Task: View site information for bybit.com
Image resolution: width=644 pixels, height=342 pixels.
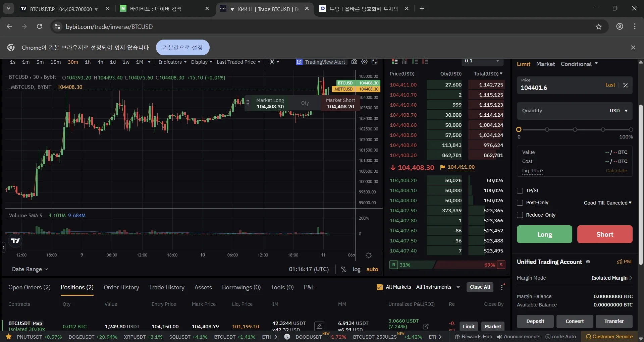Action: point(57,26)
